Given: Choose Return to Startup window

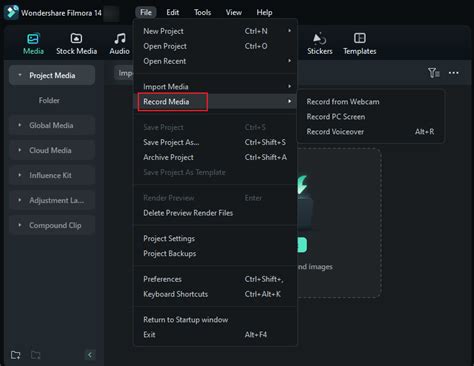Looking at the screenshot, I should (215, 319).
